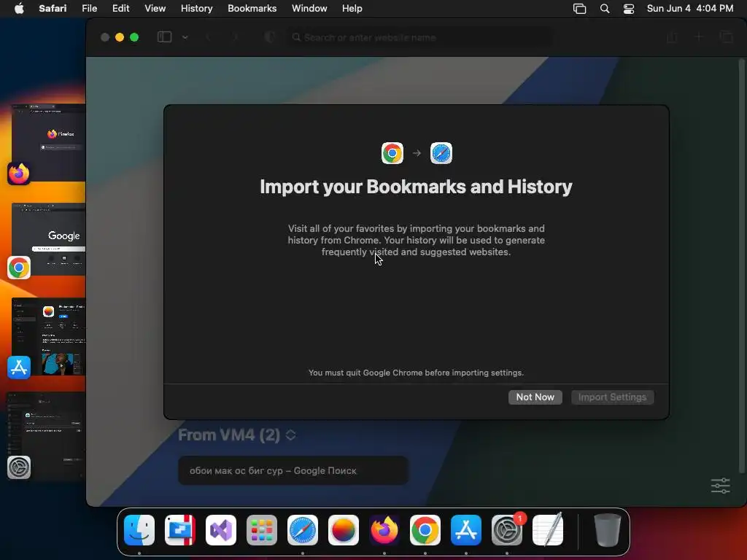The image size is (747, 560).
Task: Focus the Search or enter website name field
Action: point(419,37)
